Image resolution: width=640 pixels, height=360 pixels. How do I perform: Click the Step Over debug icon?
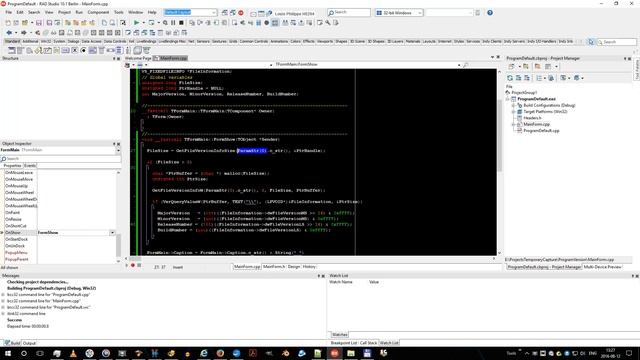tap(200, 23)
